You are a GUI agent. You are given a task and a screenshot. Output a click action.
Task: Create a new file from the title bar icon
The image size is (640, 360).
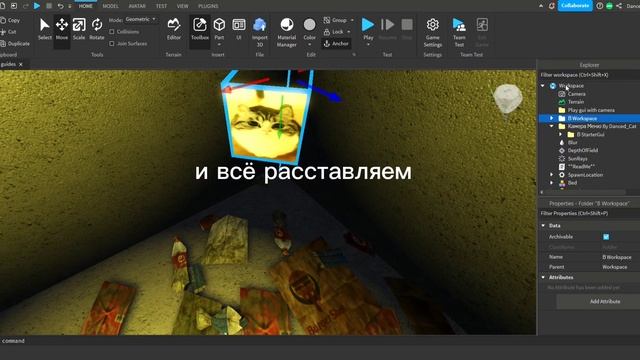[3, 6]
